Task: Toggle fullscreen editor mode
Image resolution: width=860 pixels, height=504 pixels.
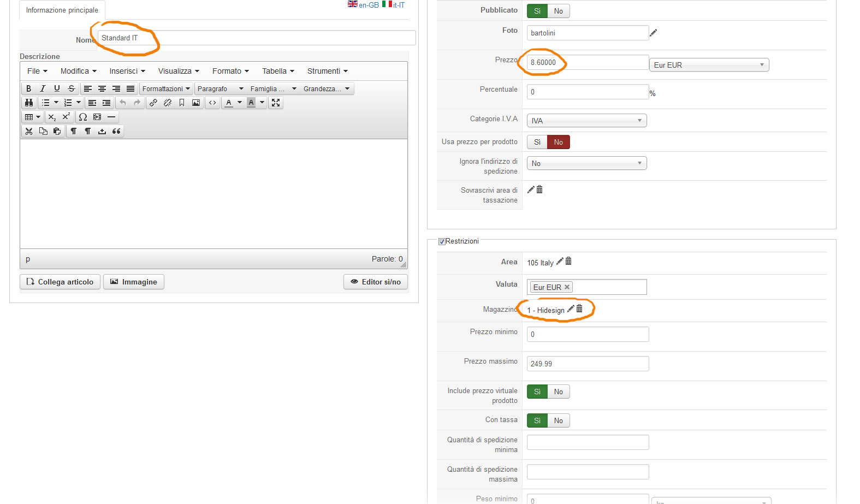Action: (x=276, y=103)
